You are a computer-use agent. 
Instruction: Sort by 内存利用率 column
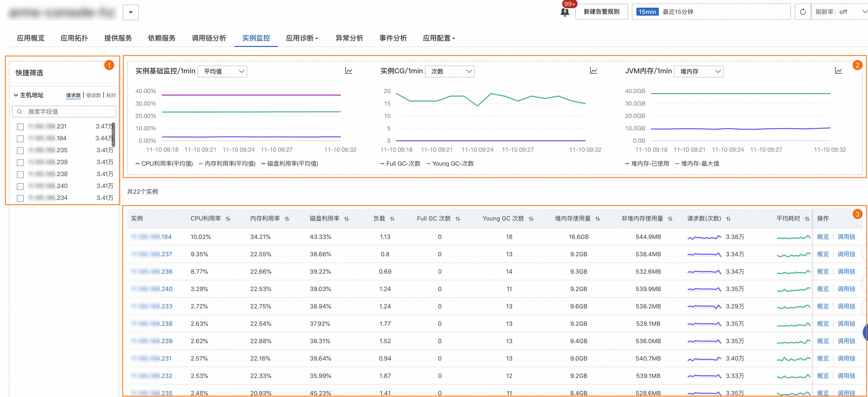(x=287, y=219)
